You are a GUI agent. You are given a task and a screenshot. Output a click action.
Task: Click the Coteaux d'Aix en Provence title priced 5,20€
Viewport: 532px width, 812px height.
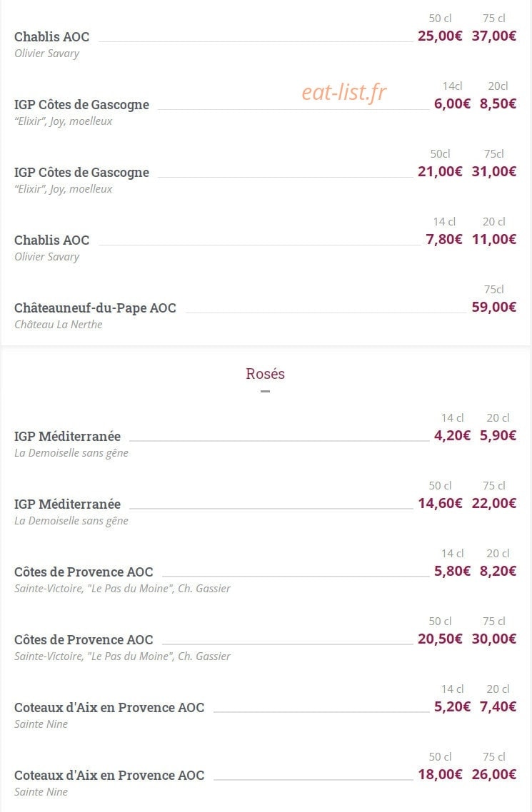tap(109, 707)
